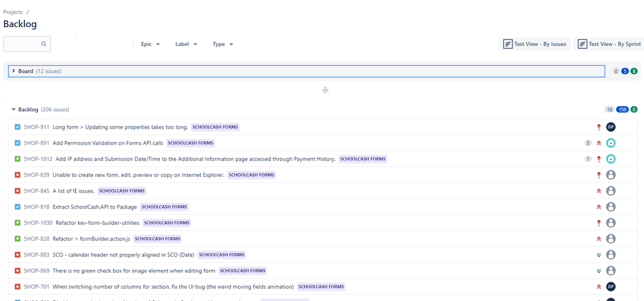The width and height of the screenshot is (644, 301).
Task: Click the lowest priority icon on SHOP-883
Action: coord(599,254)
